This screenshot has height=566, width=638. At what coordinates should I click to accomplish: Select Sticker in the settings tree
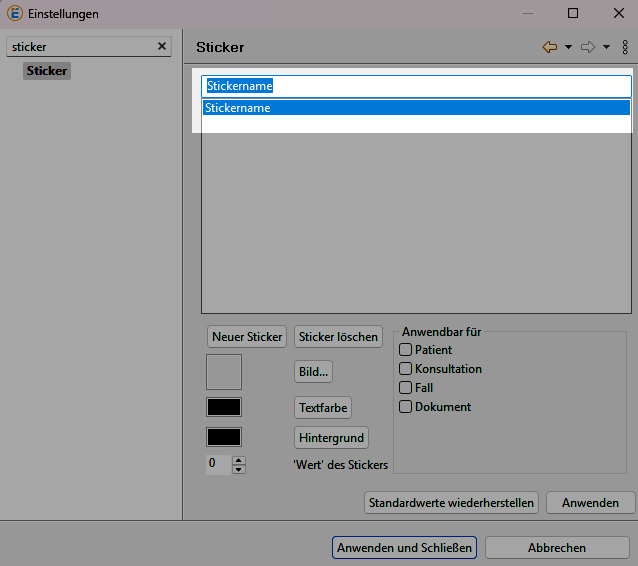coord(47,71)
